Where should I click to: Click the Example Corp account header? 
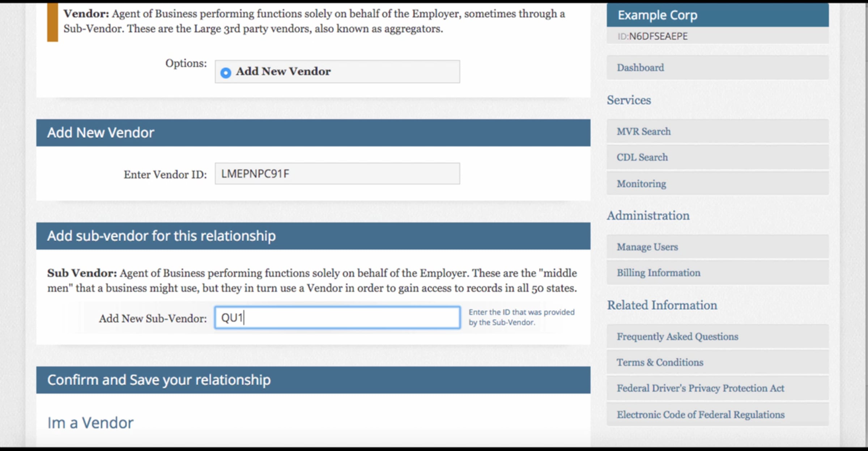658,15
